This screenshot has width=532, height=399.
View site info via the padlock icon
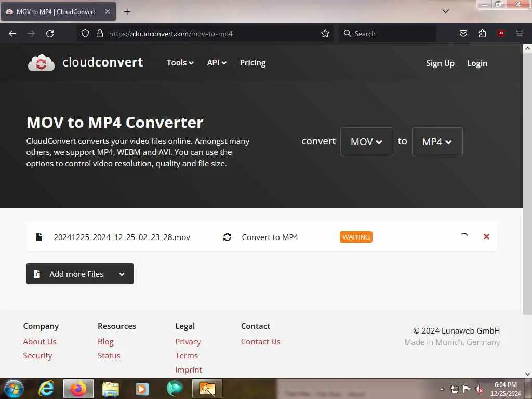tap(99, 33)
